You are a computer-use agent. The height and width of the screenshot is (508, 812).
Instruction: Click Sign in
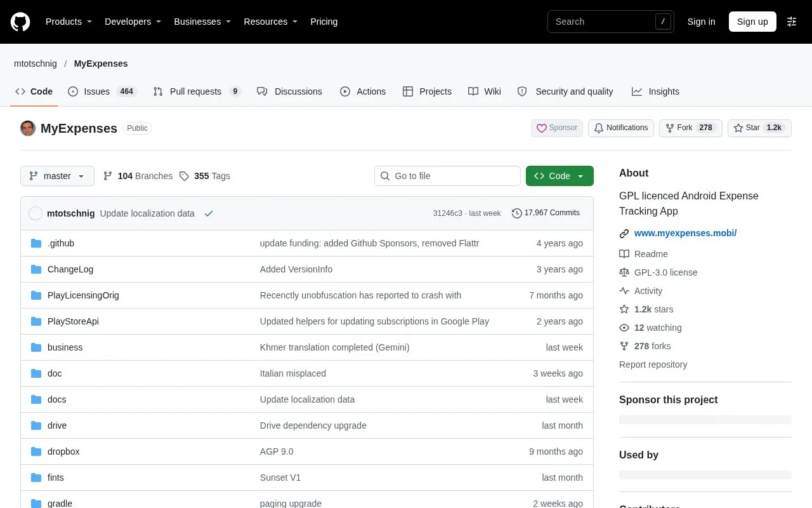(x=701, y=22)
